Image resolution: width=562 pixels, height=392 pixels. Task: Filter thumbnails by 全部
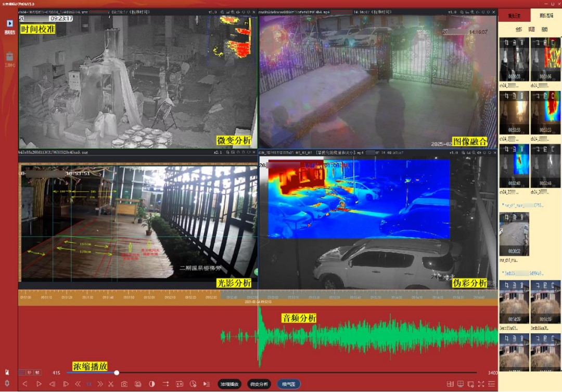[519, 30]
